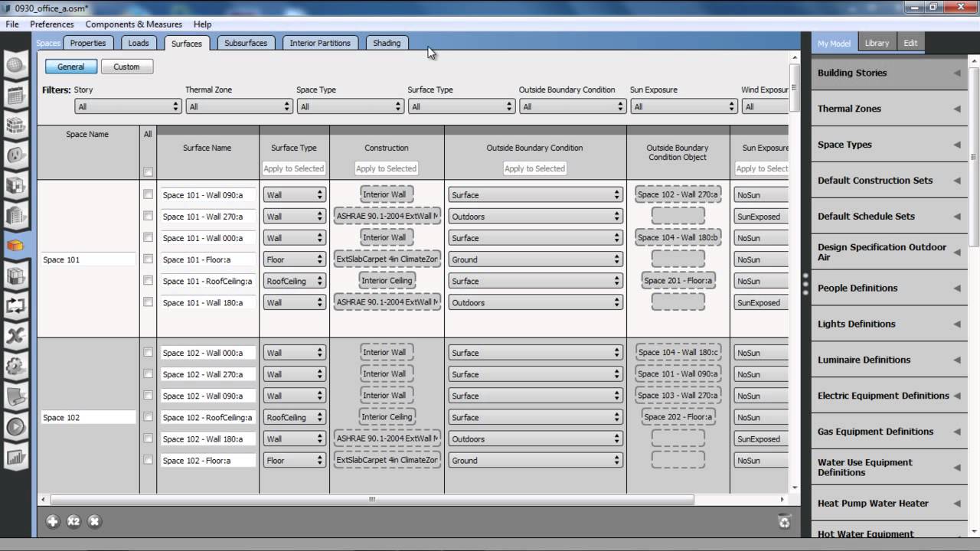The width and height of the screenshot is (980, 551).
Task: Open the Site tab icon in sidebar
Action: coord(16,65)
